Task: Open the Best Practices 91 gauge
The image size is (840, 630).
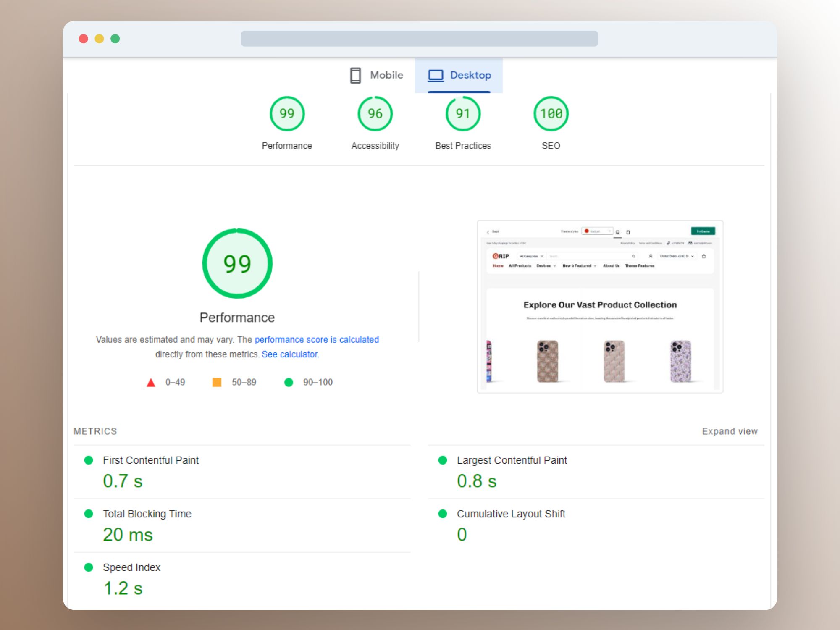Action: (x=463, y=114)
